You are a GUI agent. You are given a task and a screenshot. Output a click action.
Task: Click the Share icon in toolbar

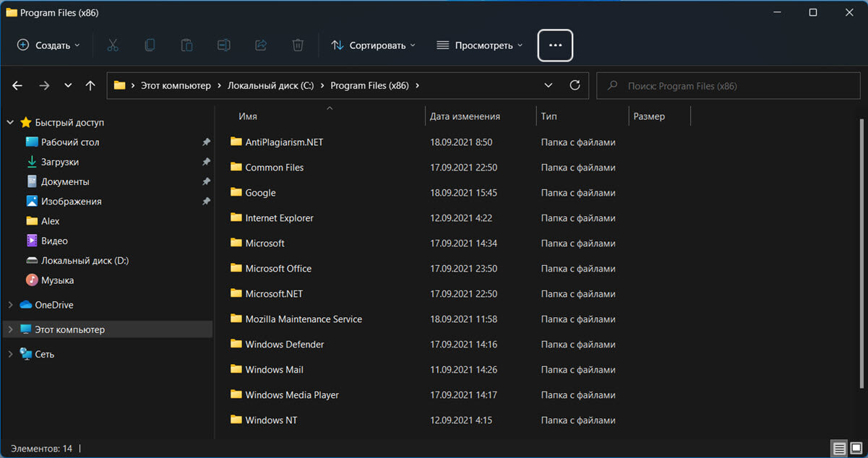261,45
